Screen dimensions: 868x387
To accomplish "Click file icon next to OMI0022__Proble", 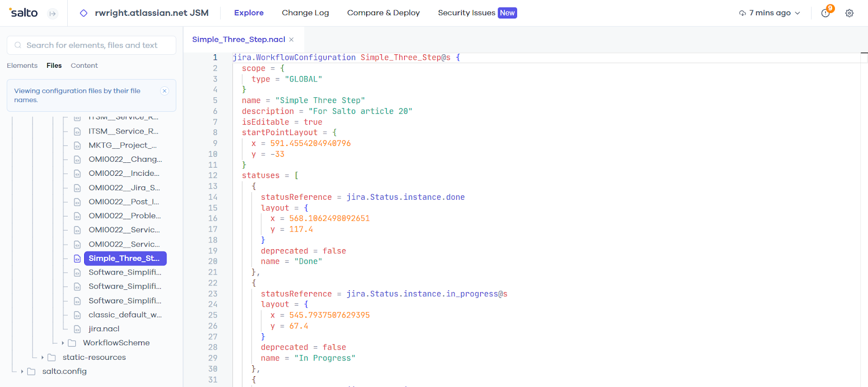I will (77, 216).
